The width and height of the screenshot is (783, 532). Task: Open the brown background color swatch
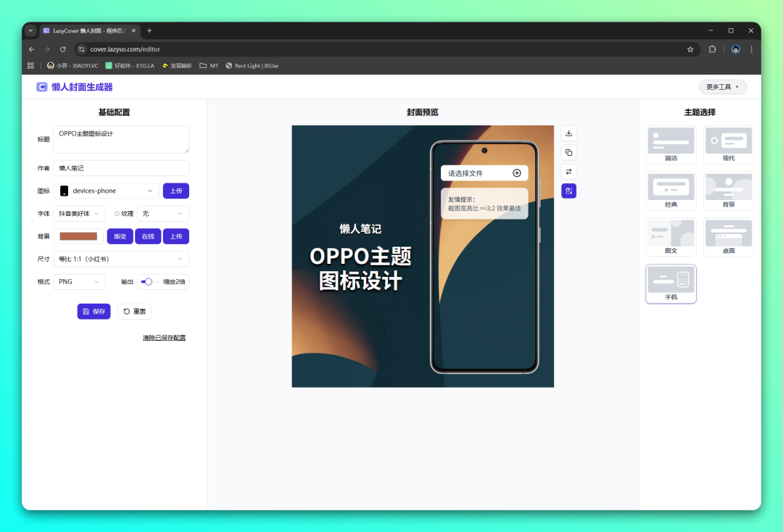[x=78, y=236]
